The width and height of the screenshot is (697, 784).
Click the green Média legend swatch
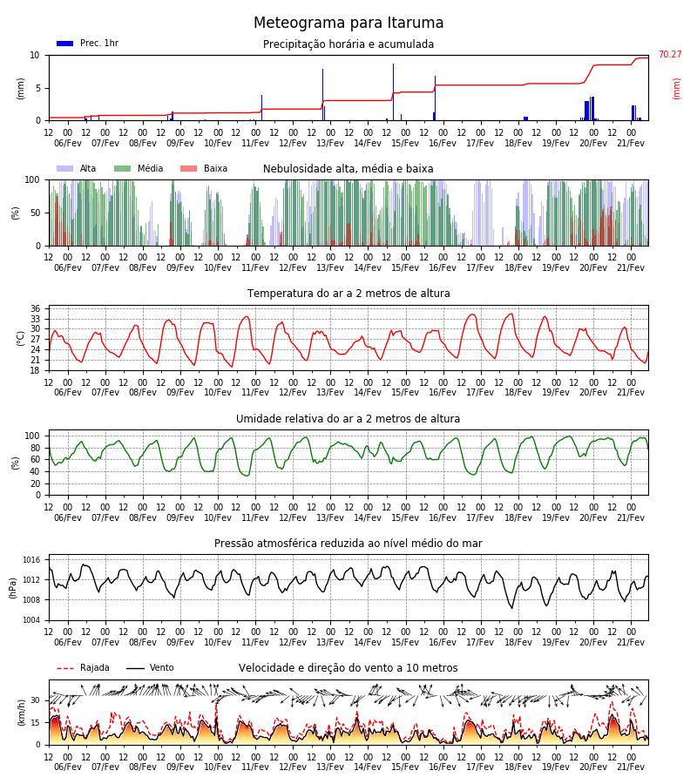123,168
